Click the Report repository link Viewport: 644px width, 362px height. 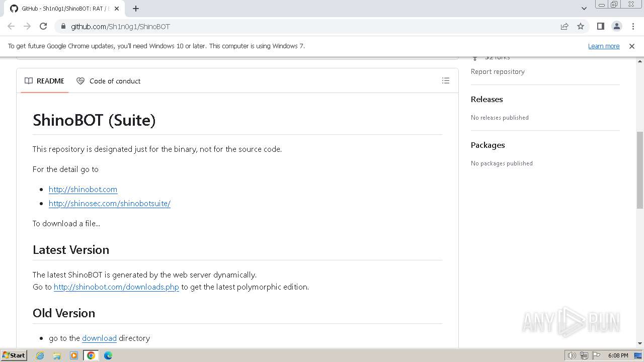click(x=498, y=71)
